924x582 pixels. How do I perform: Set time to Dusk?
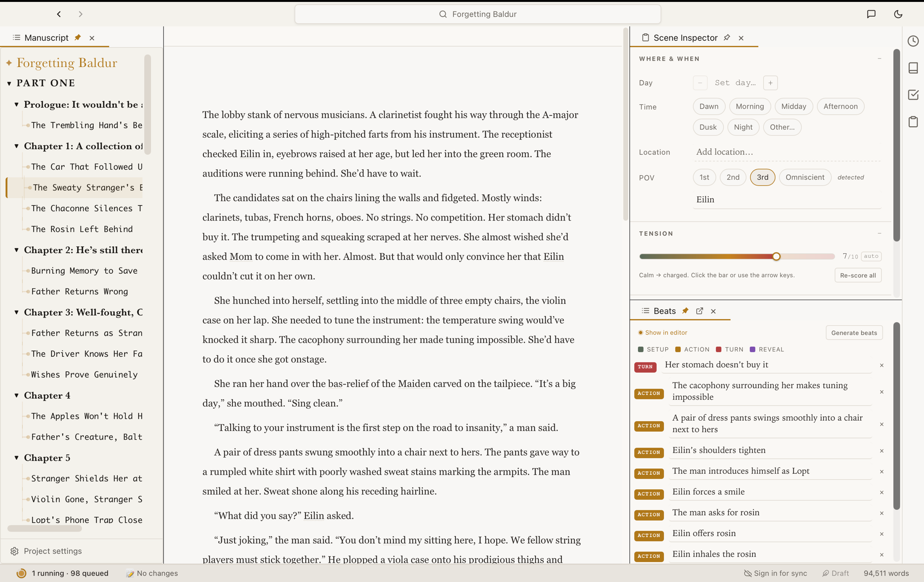tap(708, 127)
